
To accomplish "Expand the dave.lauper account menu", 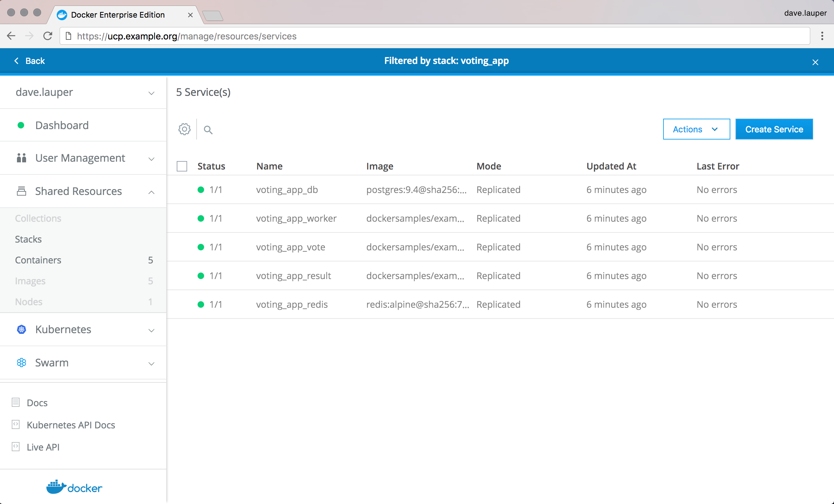I will 151,93.
